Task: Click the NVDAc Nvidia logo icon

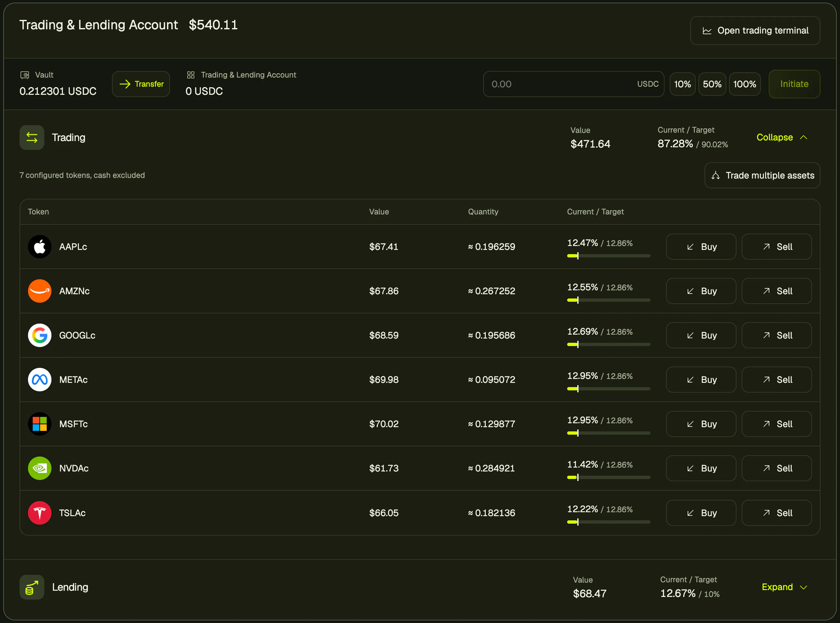Action: (x=40, y=468)
